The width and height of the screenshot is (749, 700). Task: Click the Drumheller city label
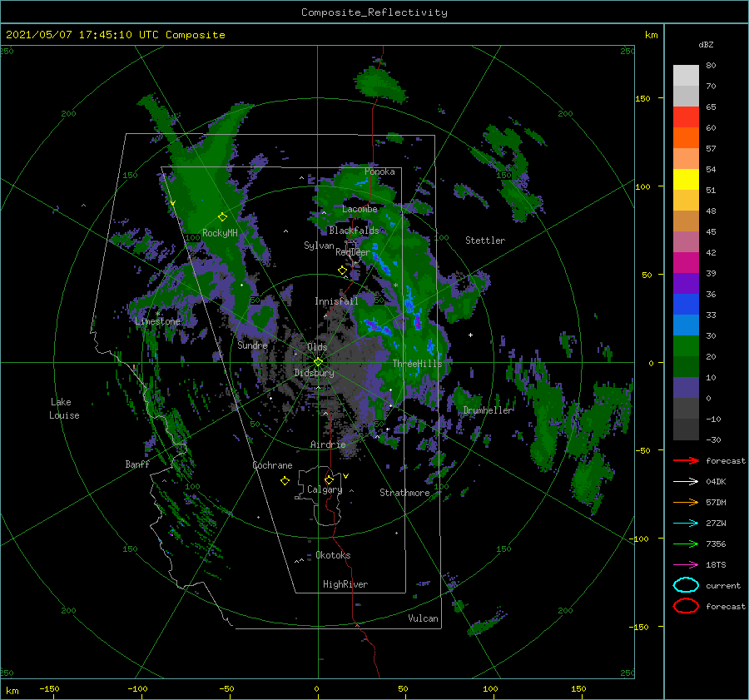[488, 410]
